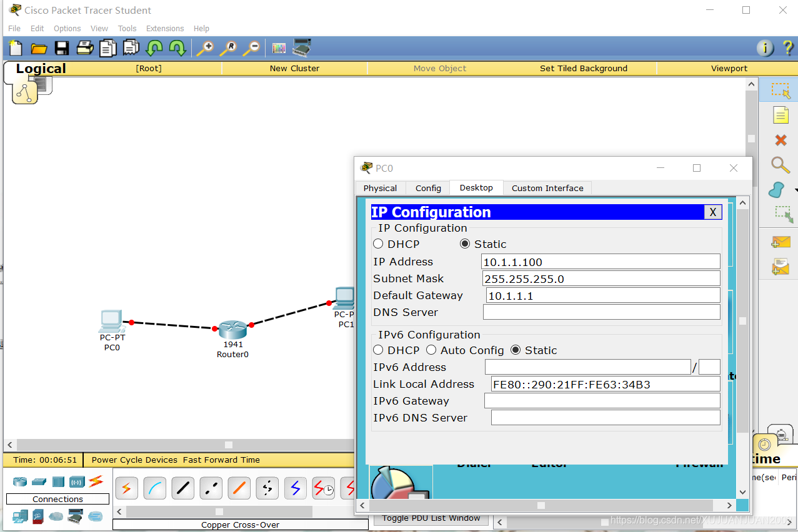Viewport: 798px width, 532px height.
Task: Click the Router0 device on canvas
Action: 232,329
